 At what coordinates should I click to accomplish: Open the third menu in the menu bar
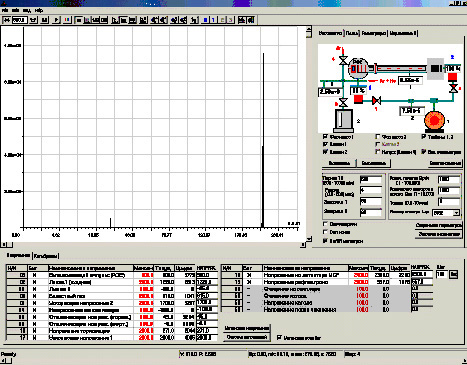27,10
